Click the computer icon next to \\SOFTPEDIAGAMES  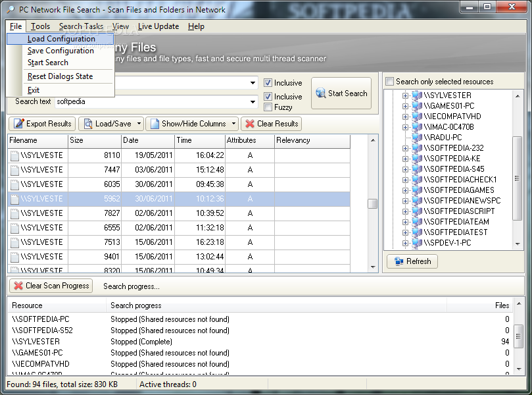coord(417,190)
